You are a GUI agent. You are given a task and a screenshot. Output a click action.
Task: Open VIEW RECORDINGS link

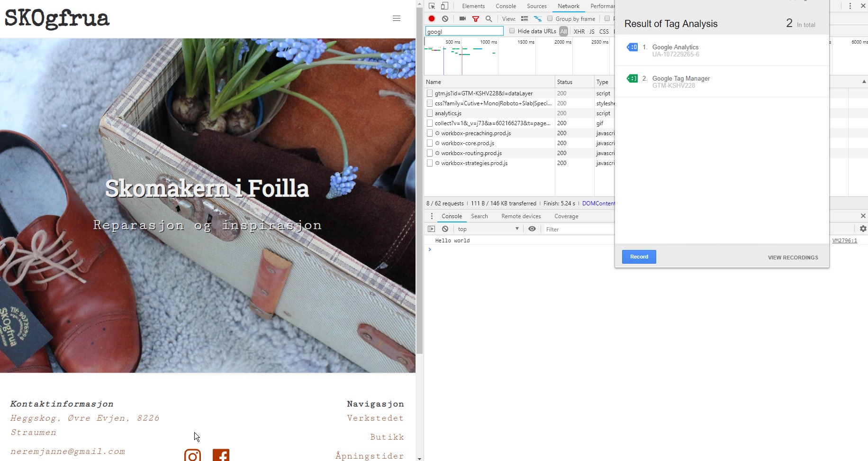793,258
